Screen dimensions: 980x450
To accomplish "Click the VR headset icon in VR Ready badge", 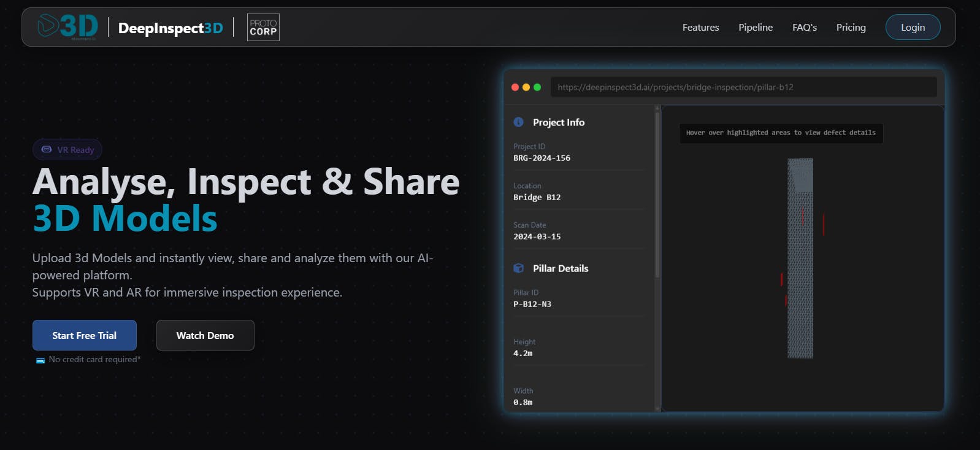I will point(47,149).
